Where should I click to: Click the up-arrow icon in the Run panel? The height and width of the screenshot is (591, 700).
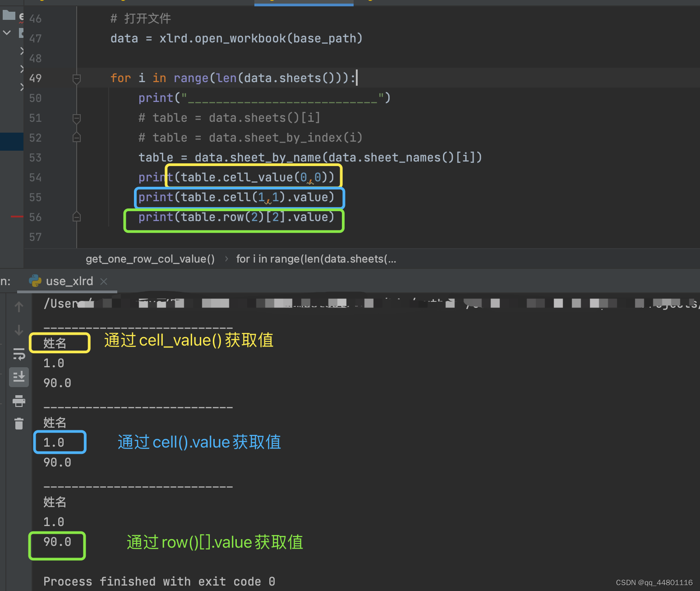click(x=19, y=307)
